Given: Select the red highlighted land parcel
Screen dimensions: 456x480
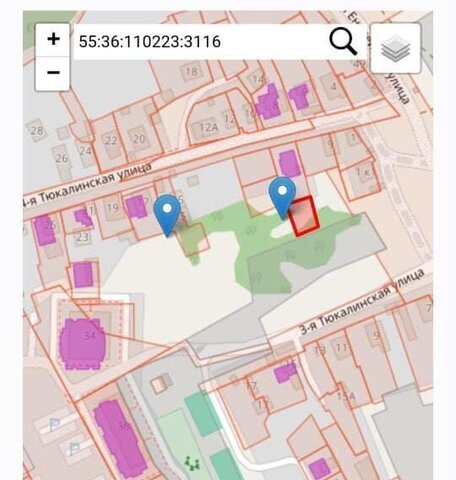Looking at the screenshot, I should click(304, 216).
